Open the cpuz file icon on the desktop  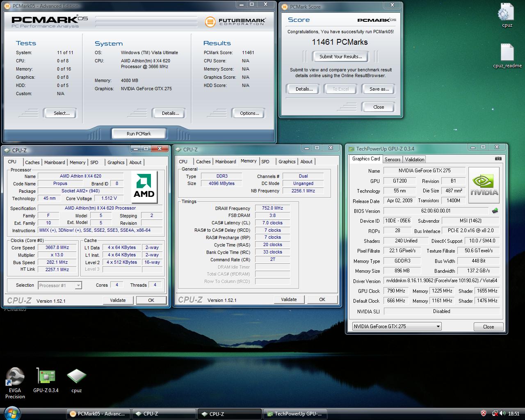tap(507, 15)
